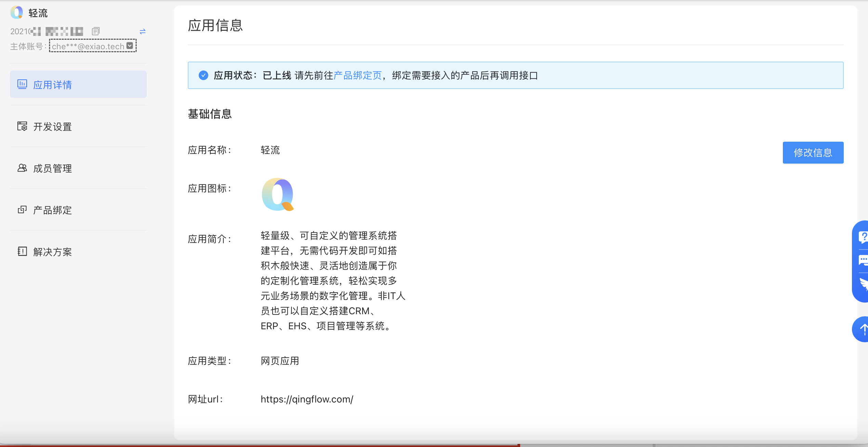Click the https://qingflow.com/ URL text

point(307,399)
